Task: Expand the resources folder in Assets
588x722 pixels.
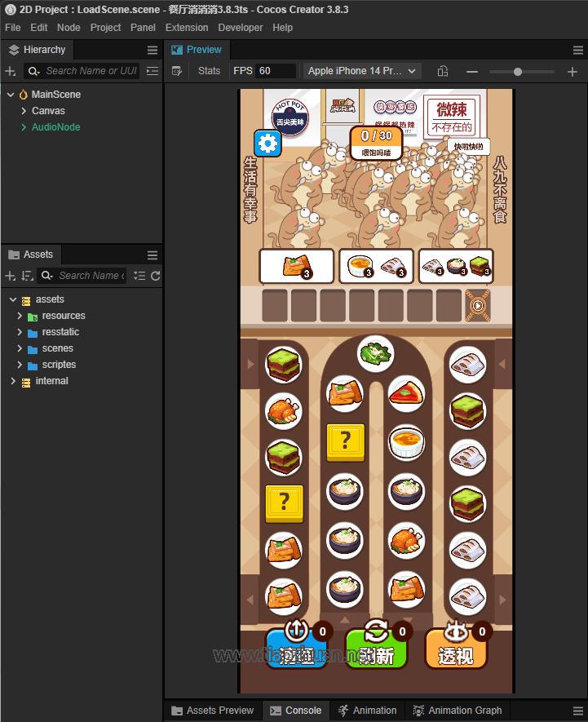Action: [x=20, y=316]
